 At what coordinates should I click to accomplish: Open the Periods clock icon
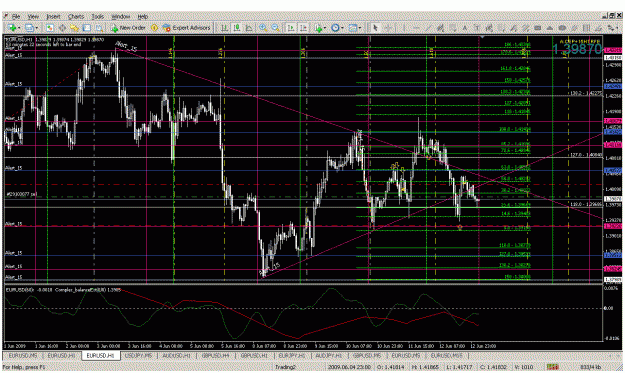point(335,28)
